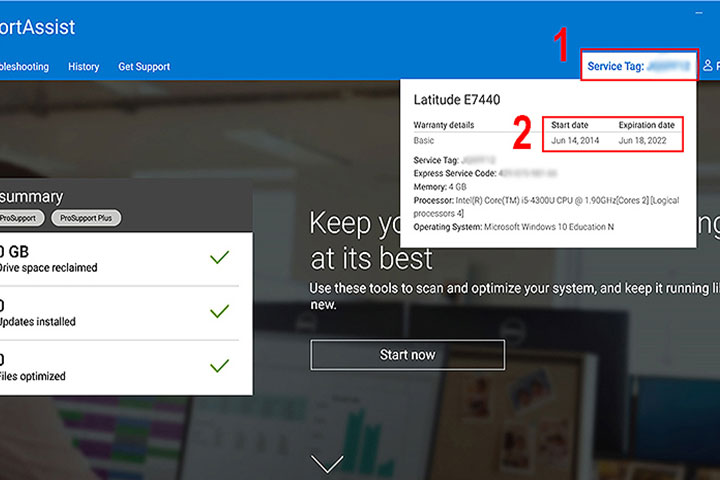Click the Latitude E7440 model title
The height and width of the screenshot is (480, 720).
[x=457, y=100]
